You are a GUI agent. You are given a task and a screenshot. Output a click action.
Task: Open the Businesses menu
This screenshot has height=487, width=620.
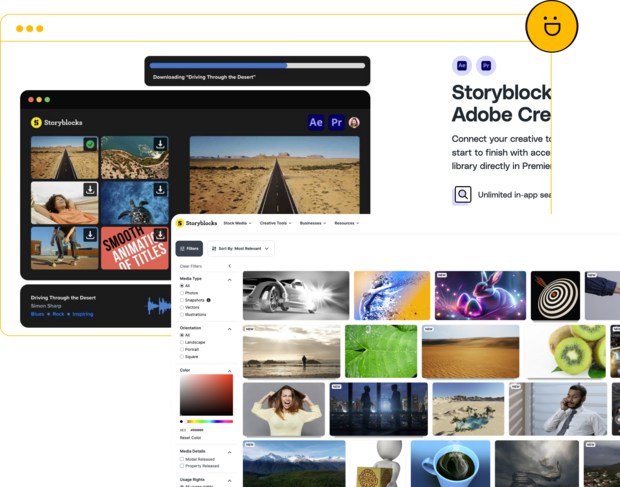(x=313, y=223)
